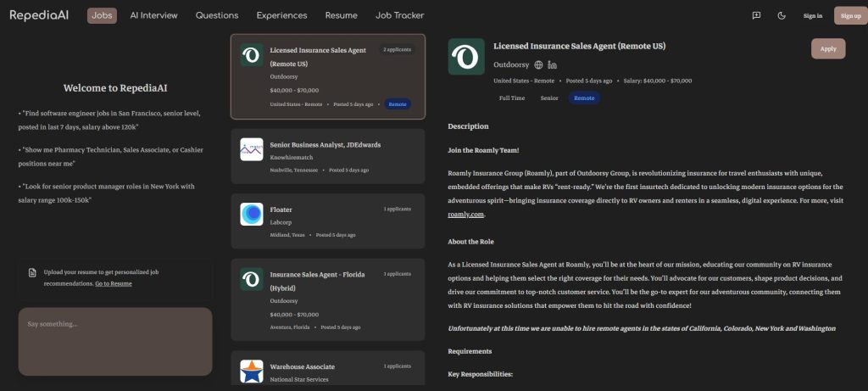
Task: Click the Aventura, Florida location text
Action: [290, 327]
